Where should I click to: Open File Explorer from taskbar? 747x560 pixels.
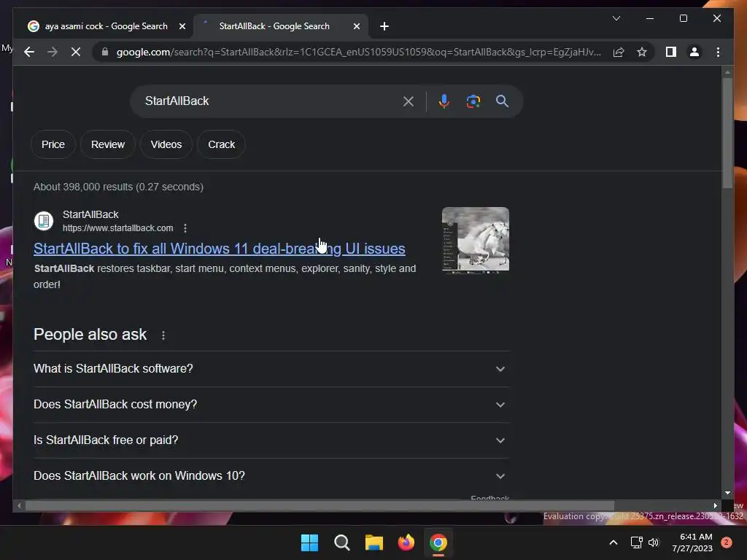374,542
